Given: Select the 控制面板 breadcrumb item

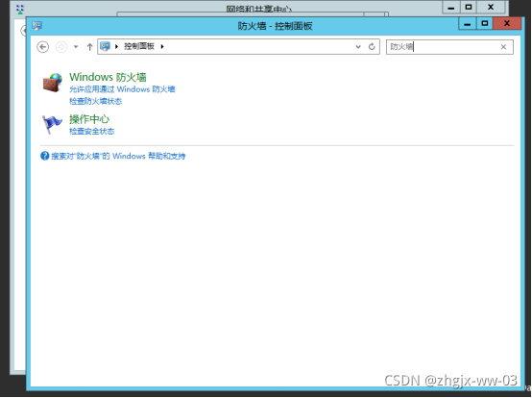Looking at the screenshot, I should click(139, 46).
